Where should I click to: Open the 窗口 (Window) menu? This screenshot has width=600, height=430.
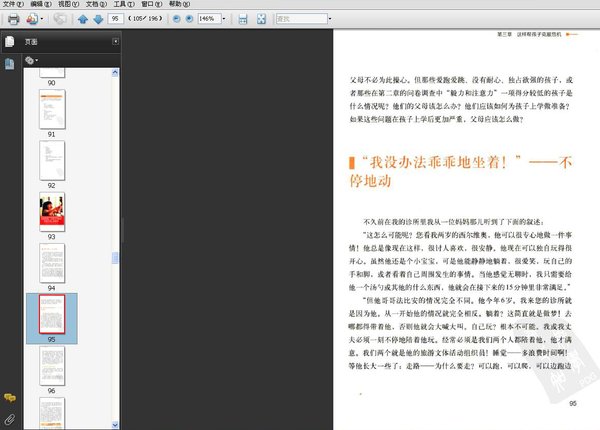[152, 4]
